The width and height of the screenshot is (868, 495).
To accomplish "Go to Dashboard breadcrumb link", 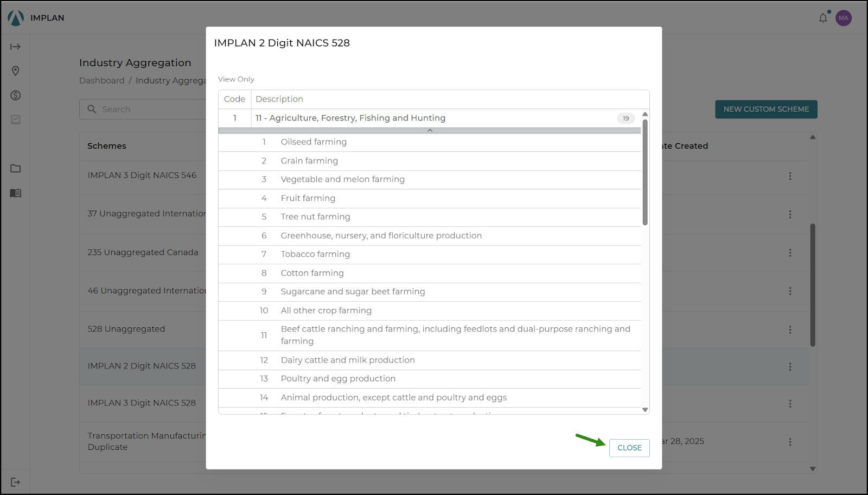I will coord(102,80).
